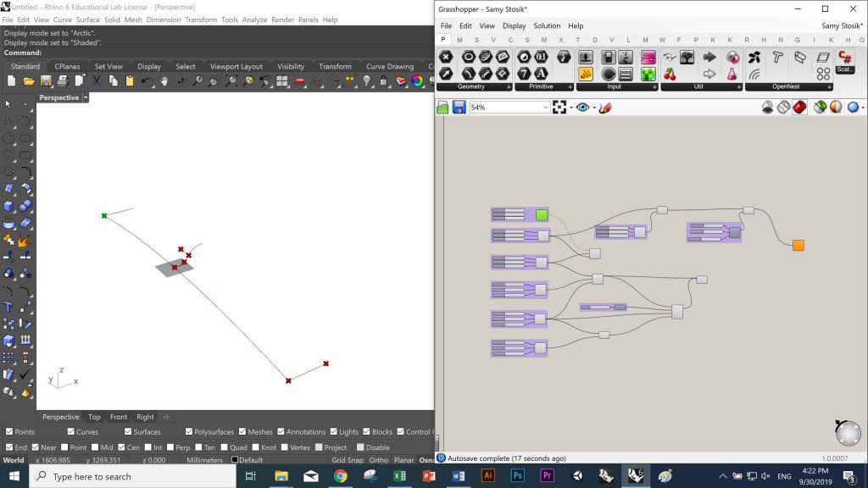Click the black Default layer color swatch
Image resolution: width=868 pixels, height=488 pixels.
click(x=235, y=460)
